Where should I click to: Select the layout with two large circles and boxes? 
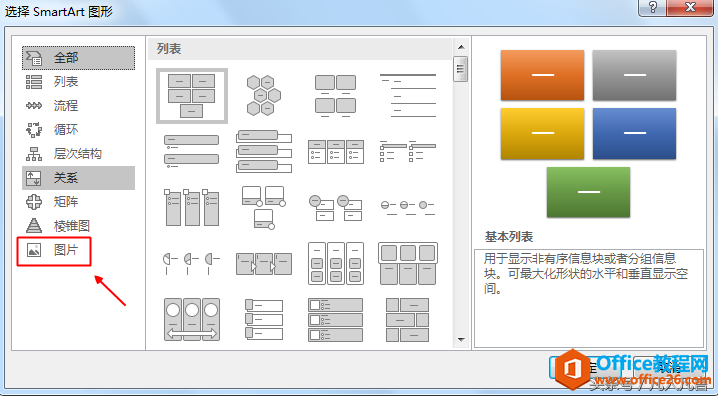click(335, 207)
